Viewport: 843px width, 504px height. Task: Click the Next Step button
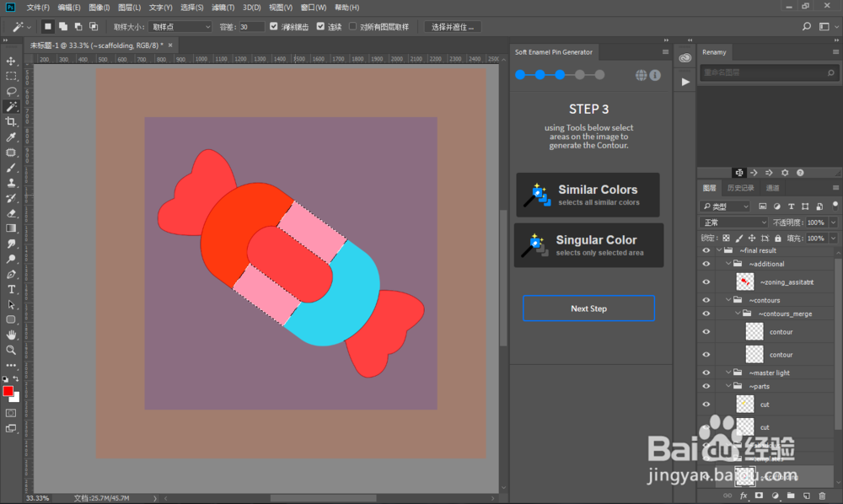588,308
